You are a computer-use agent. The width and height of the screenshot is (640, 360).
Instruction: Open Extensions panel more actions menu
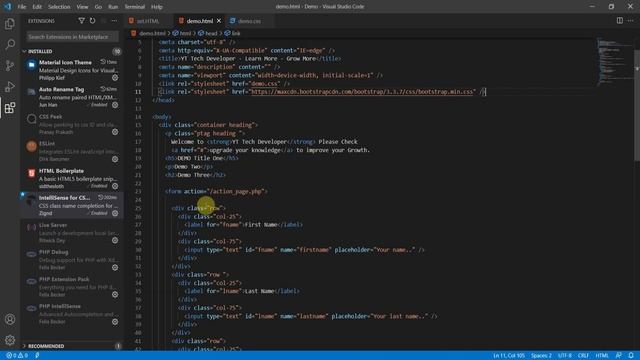[x=114, y=21]
